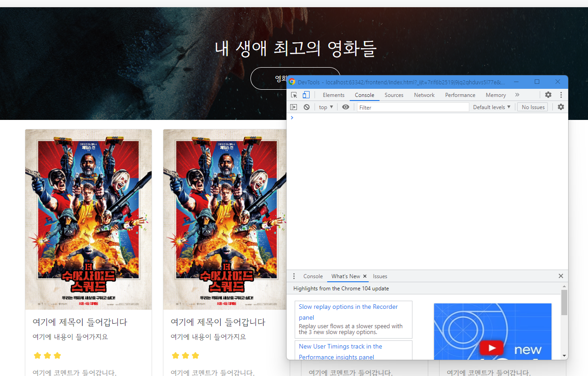
Task: Open the Default levels dropdown
Action: pyautogui.click(x=491, y=107)
